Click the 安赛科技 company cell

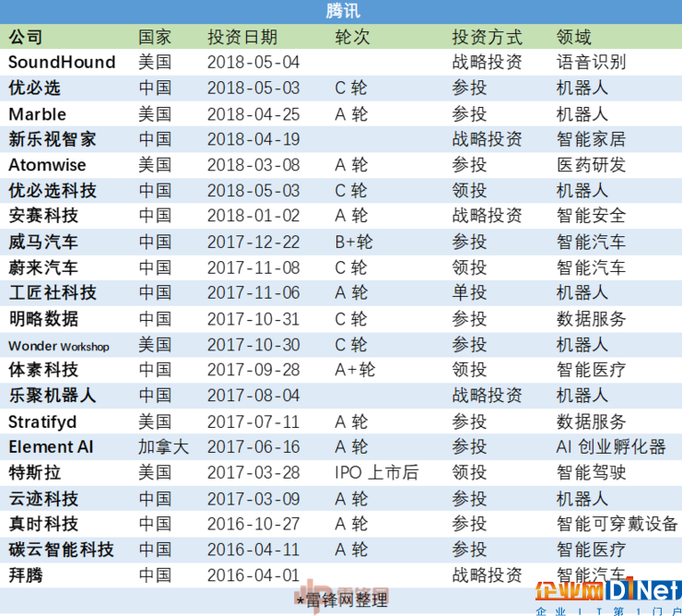click(43, 216)
